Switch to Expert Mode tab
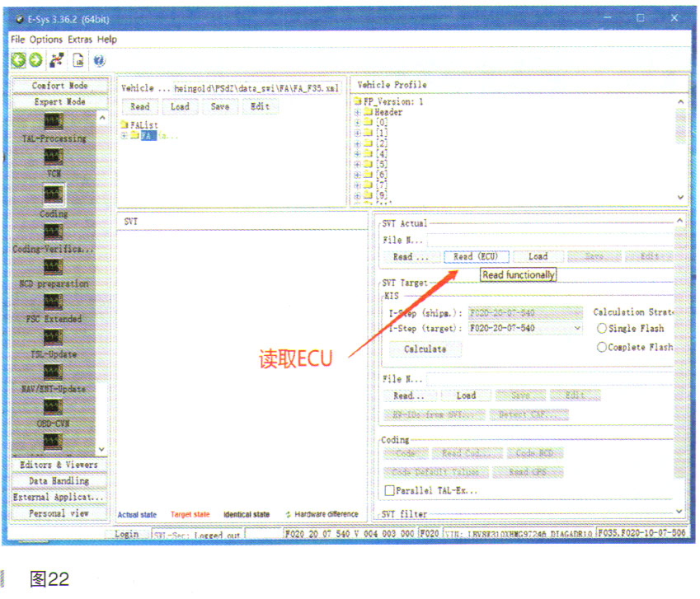This screenshot has width=700, height=599. coord(60,101)
